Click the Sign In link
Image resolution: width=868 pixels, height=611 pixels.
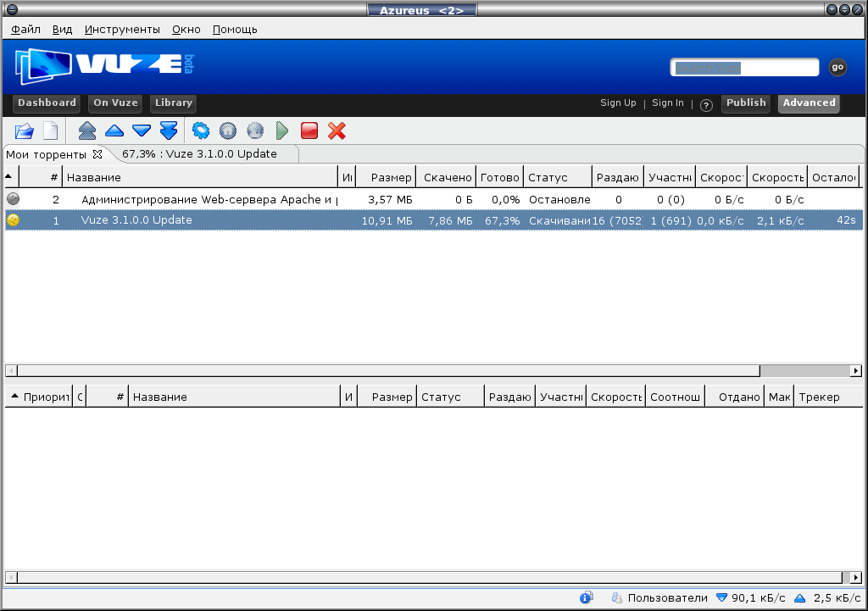[667, 103]
